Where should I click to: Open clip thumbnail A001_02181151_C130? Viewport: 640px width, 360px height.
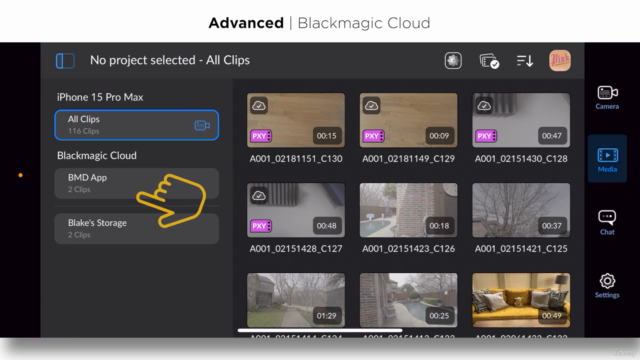point(296,120)
